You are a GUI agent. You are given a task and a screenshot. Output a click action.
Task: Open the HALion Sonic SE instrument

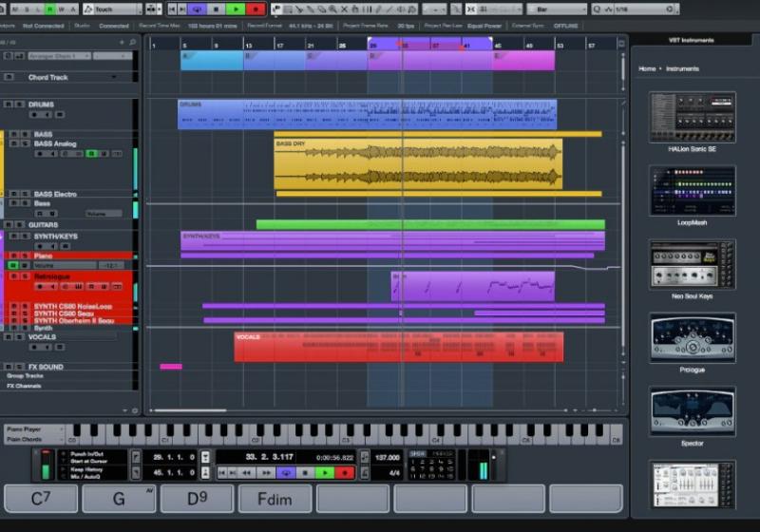pos(692,117)
